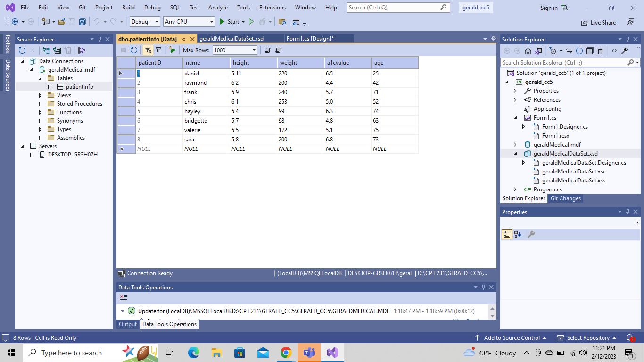Click the Undo icon in the toolbar
Screen dimensions: 644x362
(x=97, y=21)
